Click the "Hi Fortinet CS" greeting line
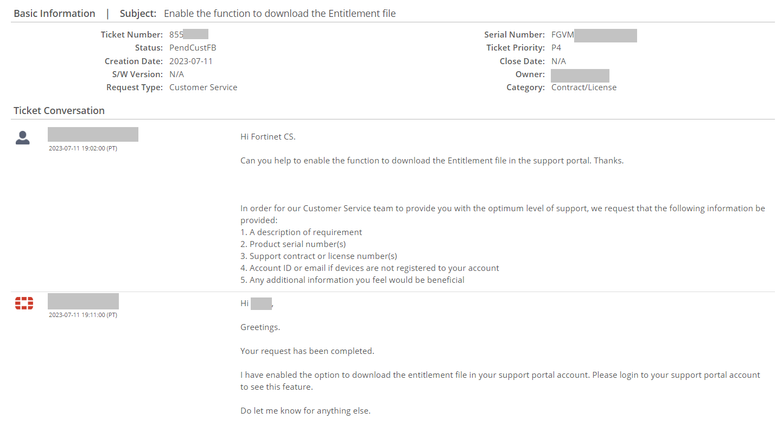The image size is (782, 430). [268, 136]
